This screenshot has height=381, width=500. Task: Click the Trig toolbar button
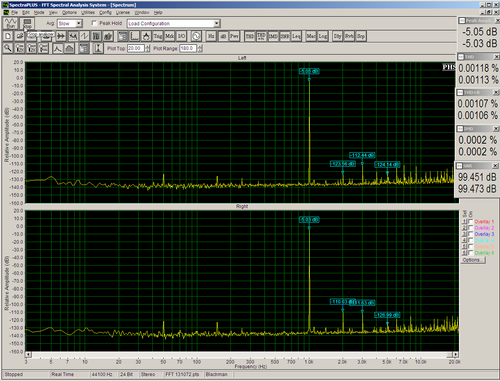pyautogui.click(x=158, y=36)
